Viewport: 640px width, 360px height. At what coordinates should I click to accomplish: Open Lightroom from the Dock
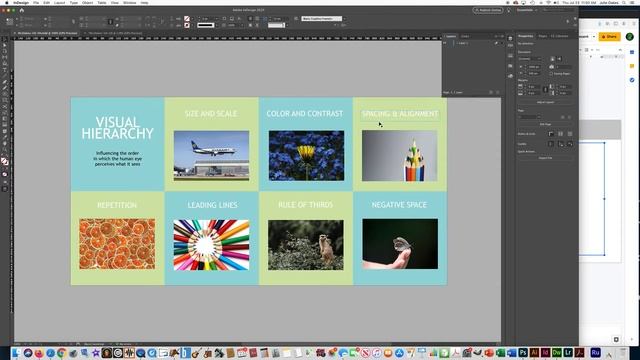tap(568, 353)
